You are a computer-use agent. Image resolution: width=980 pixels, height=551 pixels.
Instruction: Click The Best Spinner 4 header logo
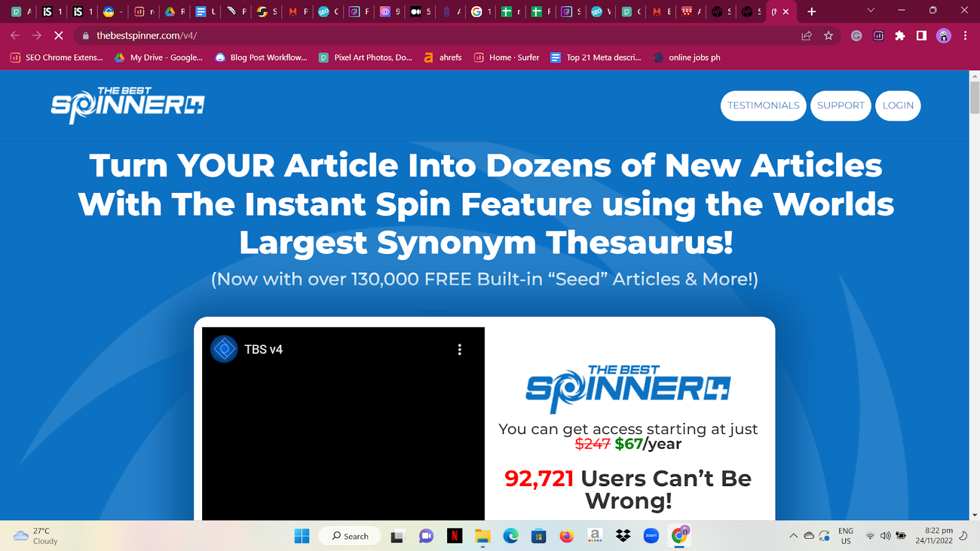tap(128, 105)
